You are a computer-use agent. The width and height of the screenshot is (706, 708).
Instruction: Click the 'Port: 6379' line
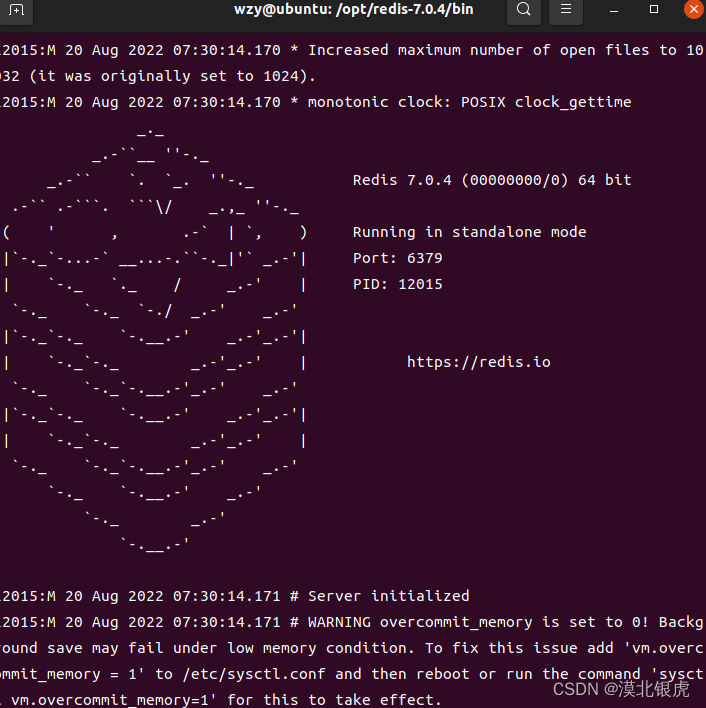coord(398,258)
